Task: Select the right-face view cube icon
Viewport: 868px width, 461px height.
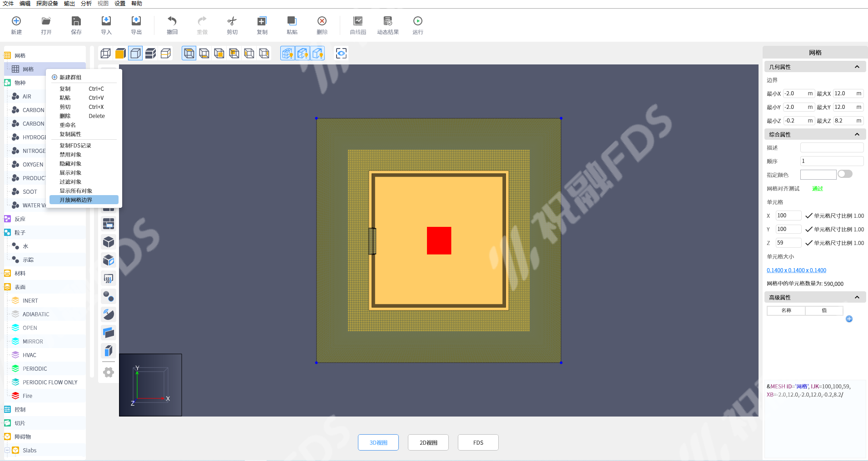Action: (x=264, y=54)
